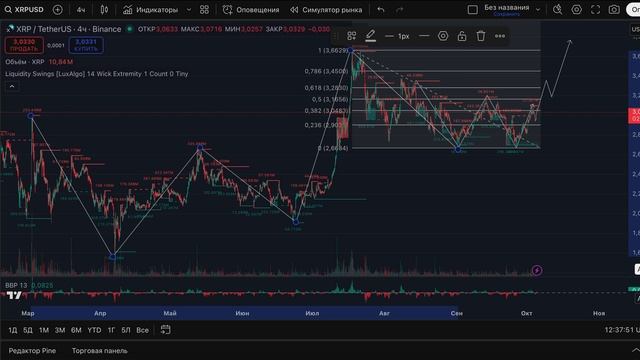Undo the last chart action
The height and width of the screenshot is (360, 640).
381,10
